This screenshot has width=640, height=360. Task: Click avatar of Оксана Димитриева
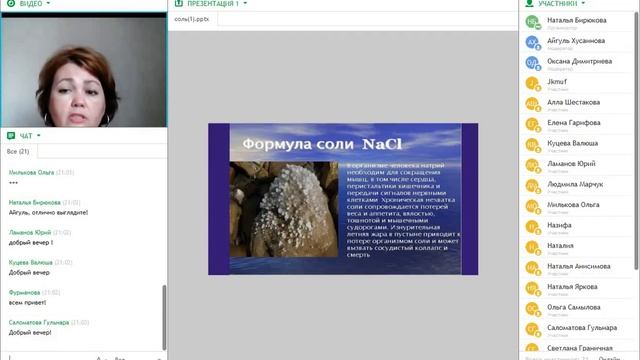click(532, 62)
